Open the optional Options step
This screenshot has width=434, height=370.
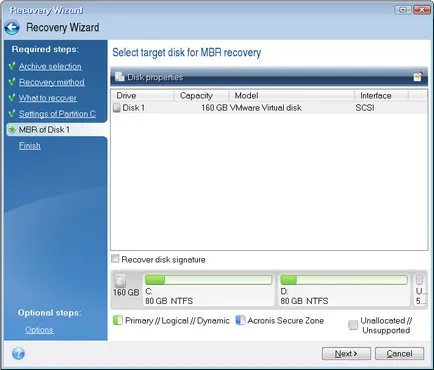39,330
